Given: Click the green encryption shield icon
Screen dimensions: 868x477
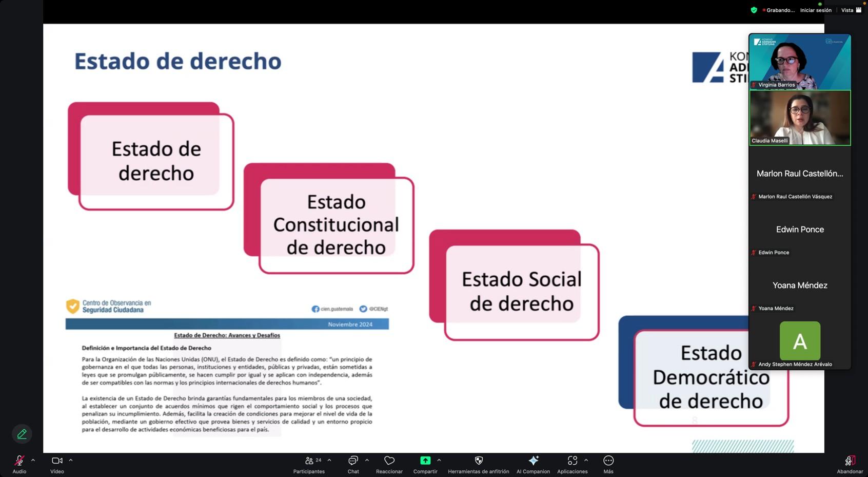Looking at the screenshot, I should [x=754, y=10].
